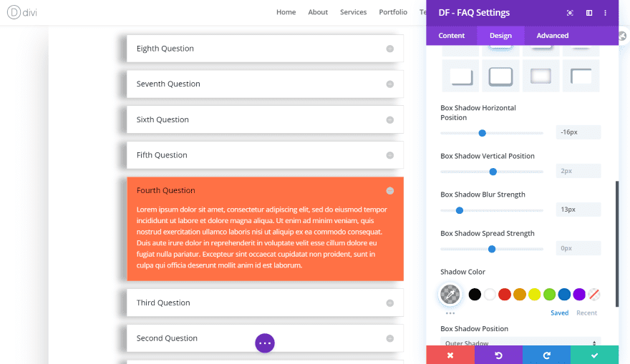Image resolution: width=630 pixels, height=364 pixels.
Task: Open the Portfolio menu link
Action: point(393,12)
